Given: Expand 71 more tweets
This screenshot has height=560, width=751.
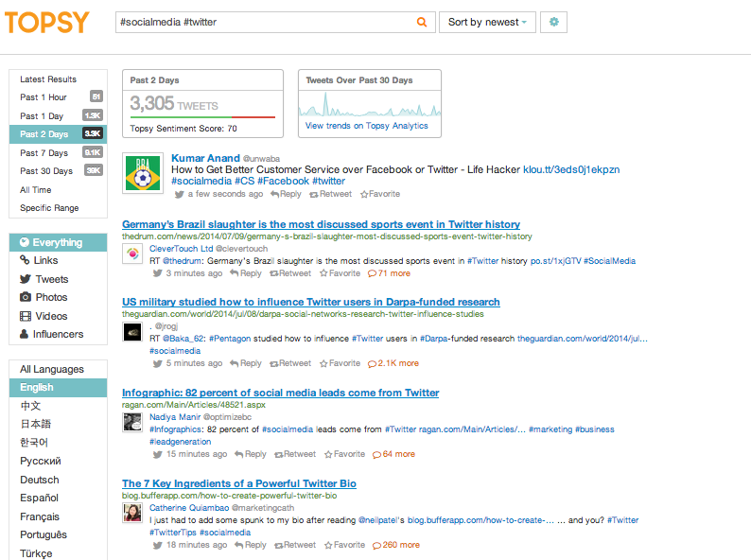Looking at the screenshot, I should tap(389, 273).
